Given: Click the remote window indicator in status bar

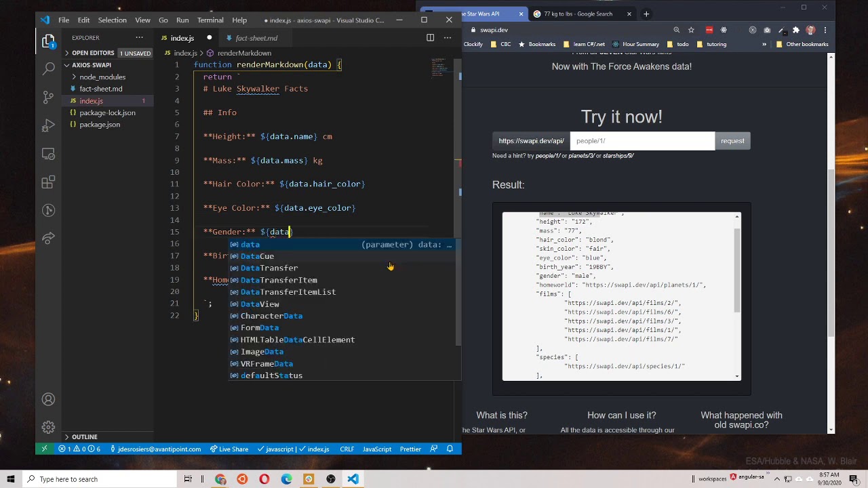Looking at the screenshot, I should click(44, 449).
